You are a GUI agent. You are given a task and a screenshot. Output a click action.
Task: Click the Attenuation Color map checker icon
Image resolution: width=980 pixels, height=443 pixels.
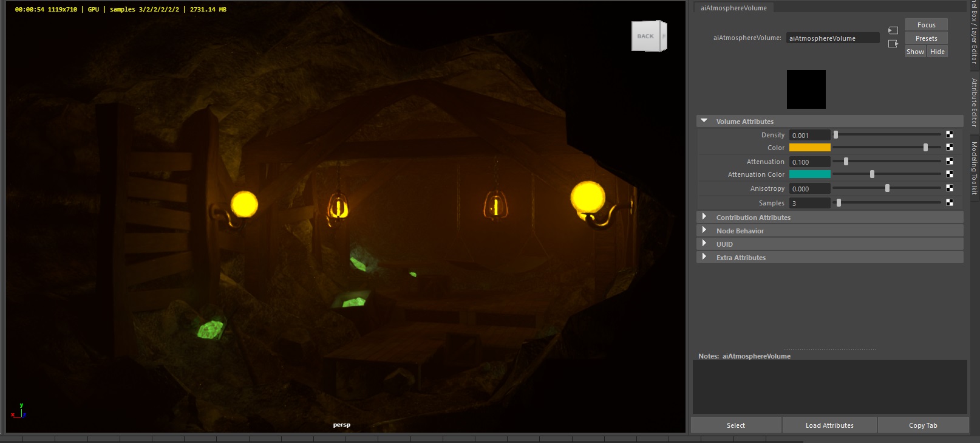(950, 174)
